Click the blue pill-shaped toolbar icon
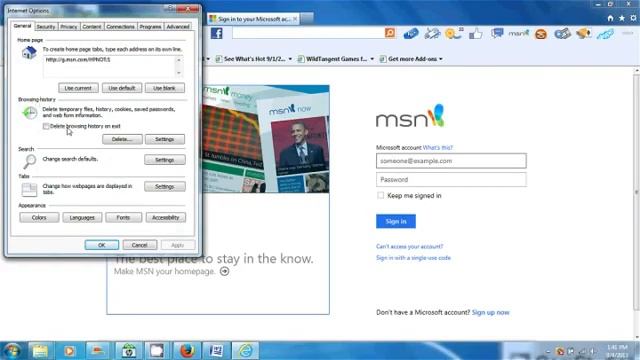640x360 pixels. coord(411,33)
